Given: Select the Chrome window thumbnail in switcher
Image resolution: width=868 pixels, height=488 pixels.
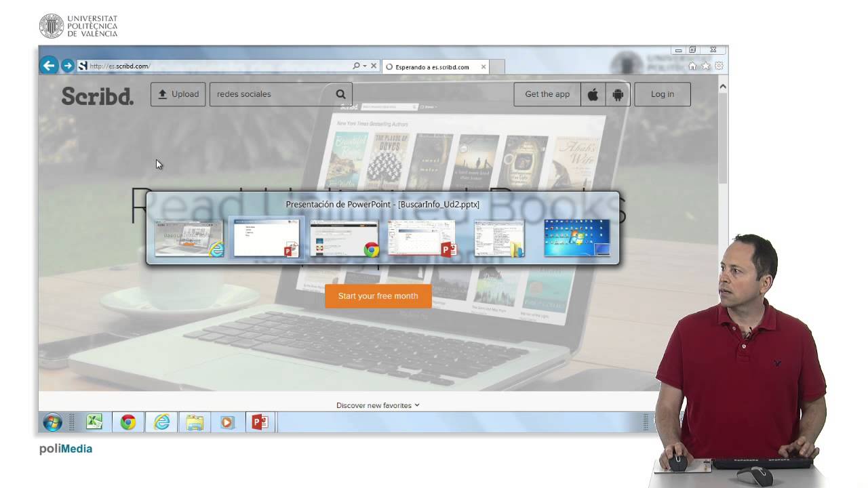Looking at the screenshot, I should coord(344,238).
